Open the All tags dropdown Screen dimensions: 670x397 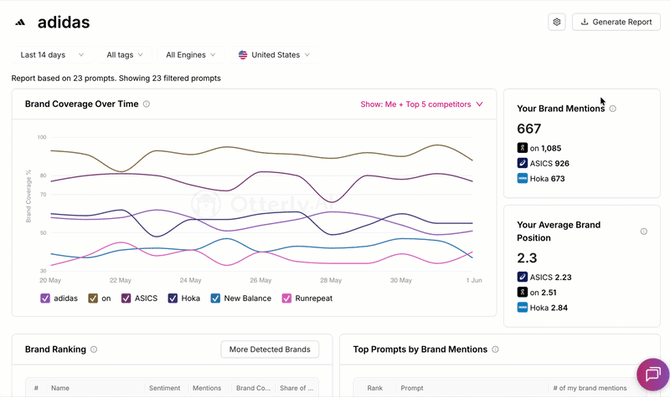coord(124,55)
